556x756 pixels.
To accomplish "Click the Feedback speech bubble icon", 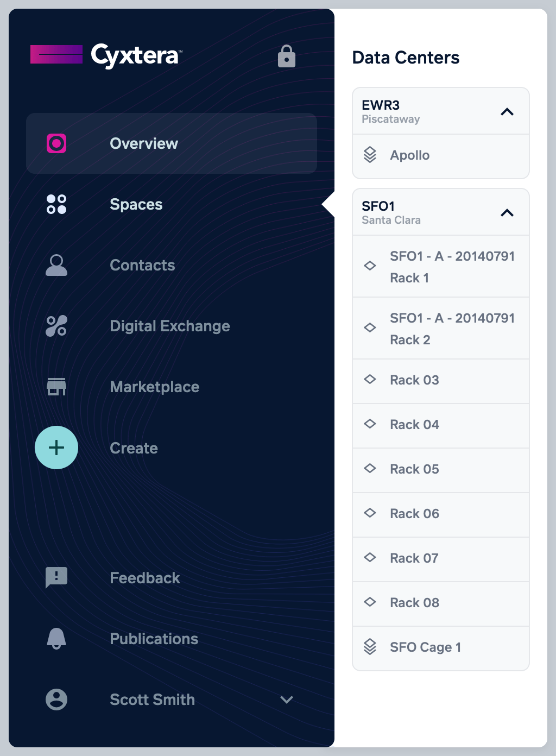I will (x=56, y=578).
